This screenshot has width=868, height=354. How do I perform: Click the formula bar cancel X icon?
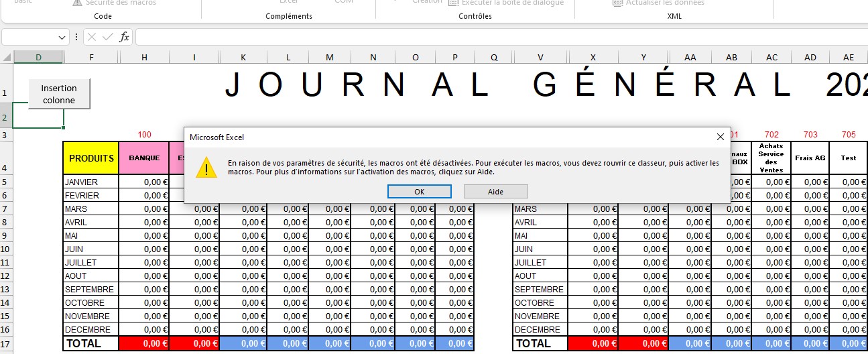92,38
